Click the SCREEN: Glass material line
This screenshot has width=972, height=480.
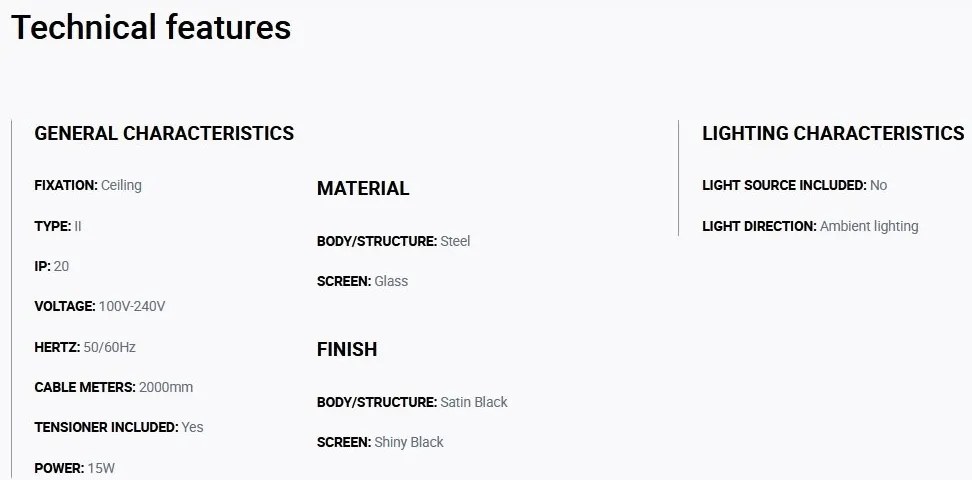click(x=363, y=282)
